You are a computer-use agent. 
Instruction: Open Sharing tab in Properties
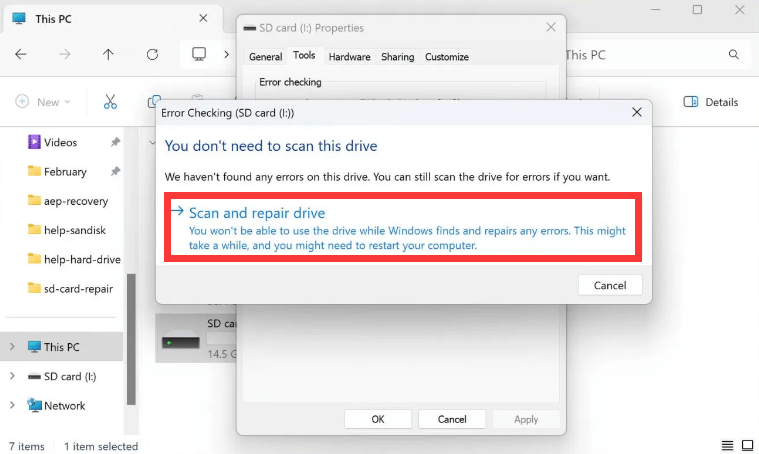[x=397, y=57]
